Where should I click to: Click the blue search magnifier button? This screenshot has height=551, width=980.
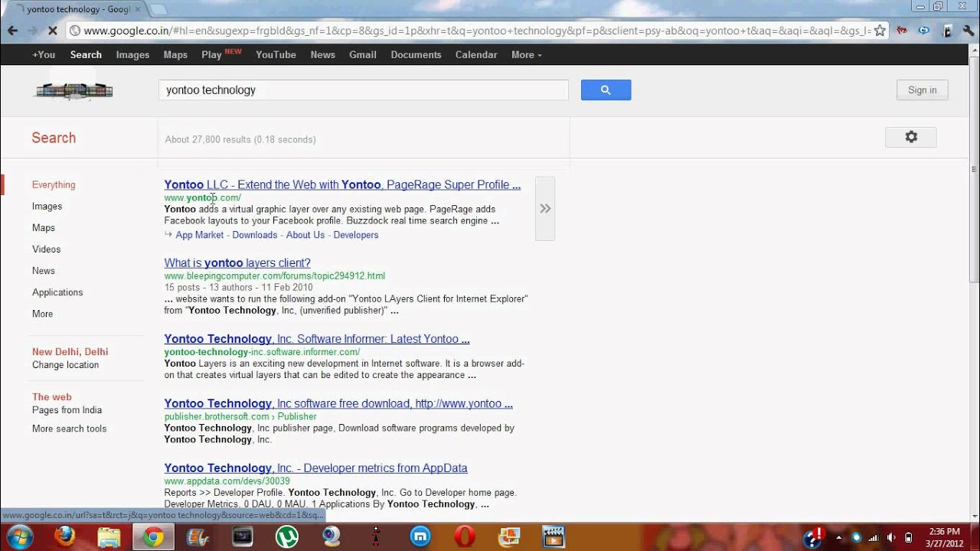606,90
